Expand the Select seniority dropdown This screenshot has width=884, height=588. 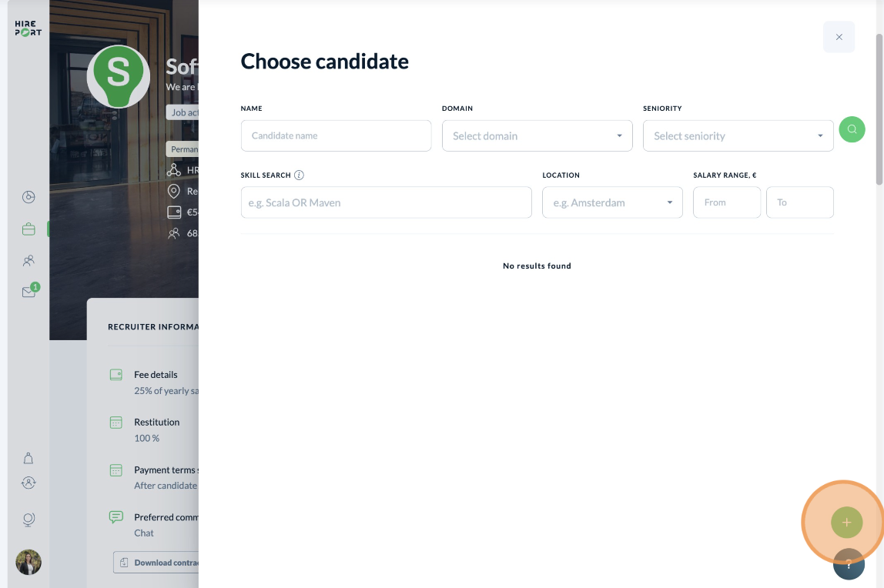[738, 135]
